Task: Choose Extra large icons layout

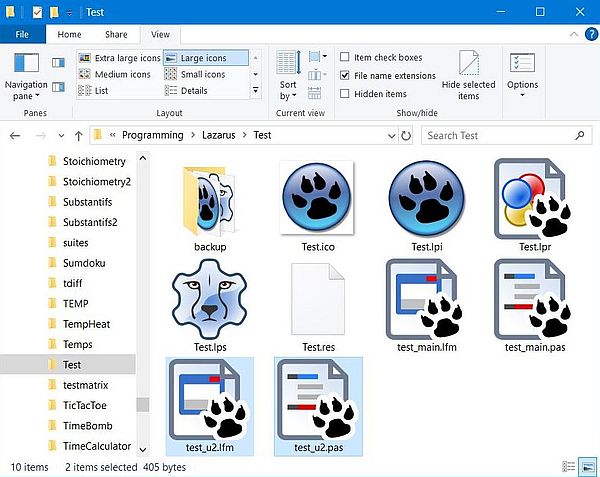Action: (119, 58)
